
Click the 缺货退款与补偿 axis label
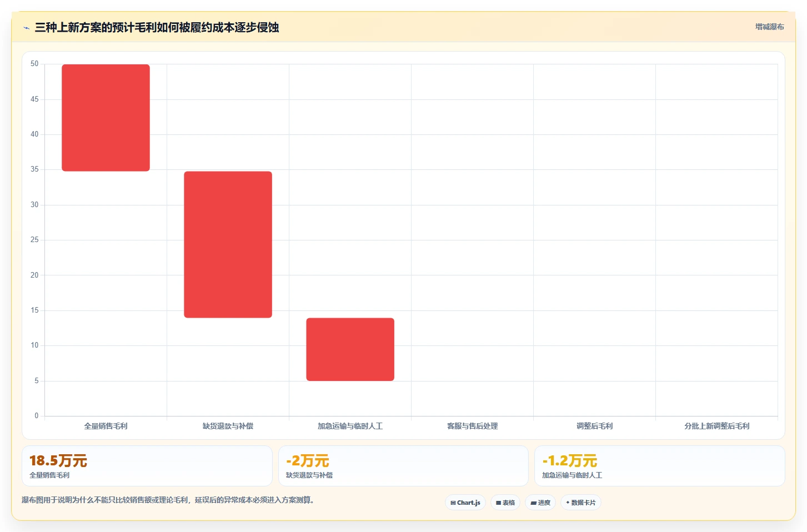228,426
